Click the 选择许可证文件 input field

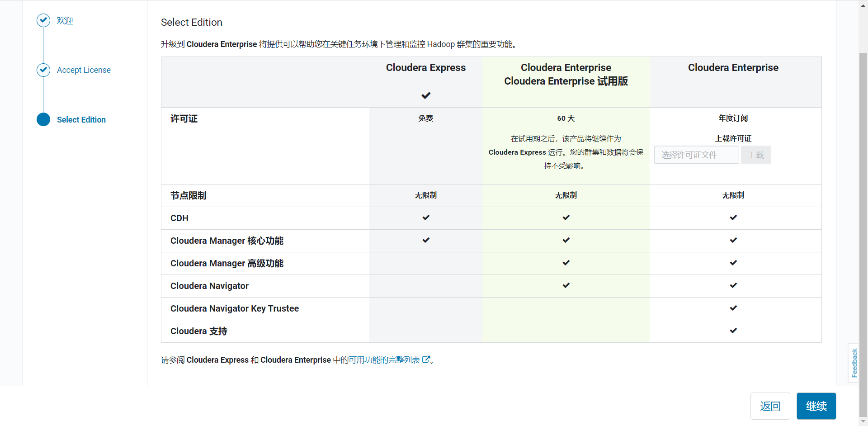coord(696,155)
